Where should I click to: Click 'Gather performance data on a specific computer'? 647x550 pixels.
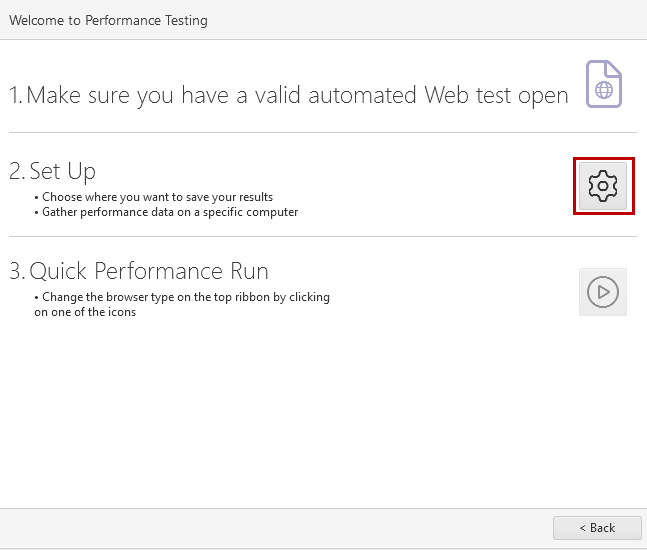170,212
